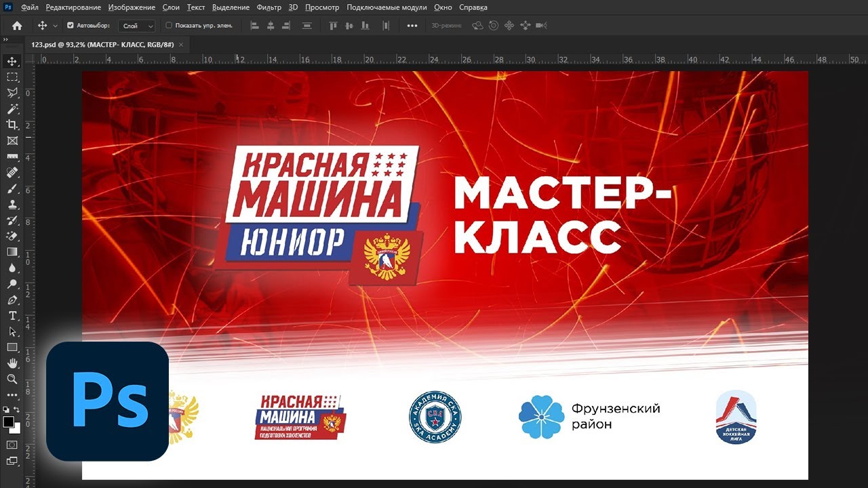Align left edges in options bar
Viewport: 868px width, 488px height.
[255, 26]
